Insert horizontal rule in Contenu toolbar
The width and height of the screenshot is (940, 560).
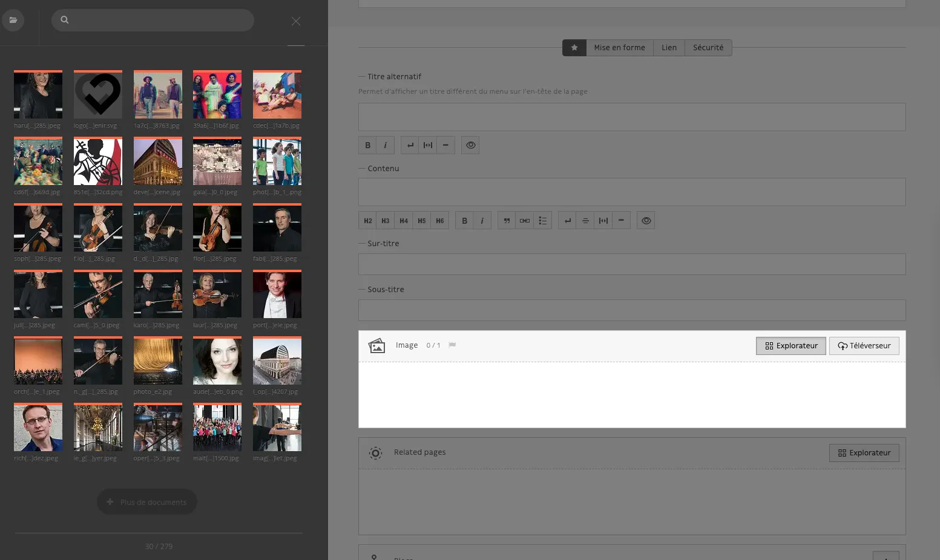click(585, 221)
